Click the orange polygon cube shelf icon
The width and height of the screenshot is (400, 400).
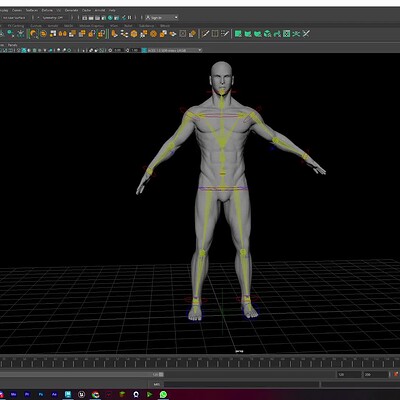[134, 34]
